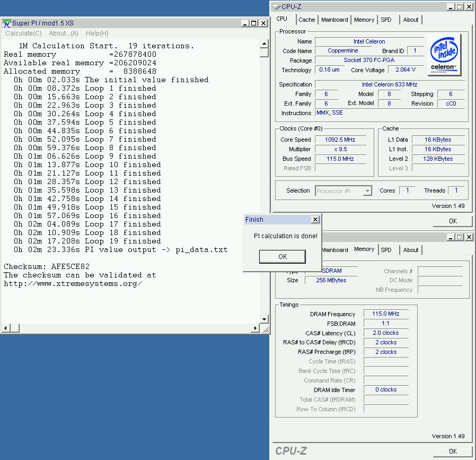Click the Package value Socket 370 FC-PGA
Viewport: 476px width, 460px height.
tap(369, 60)
